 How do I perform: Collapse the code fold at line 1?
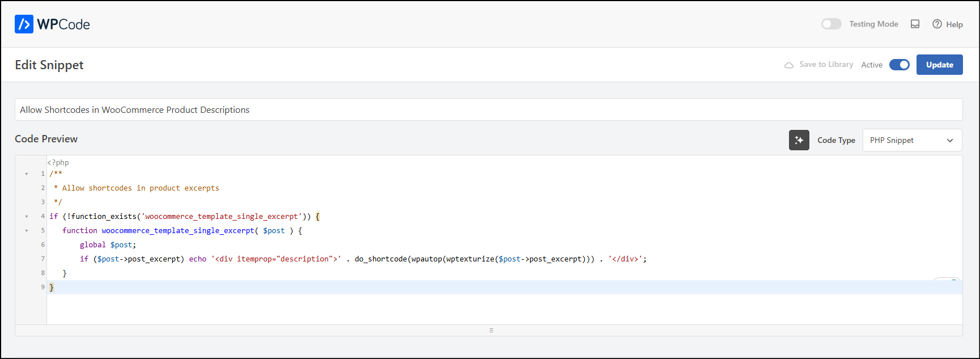click(x=27, y=174)
